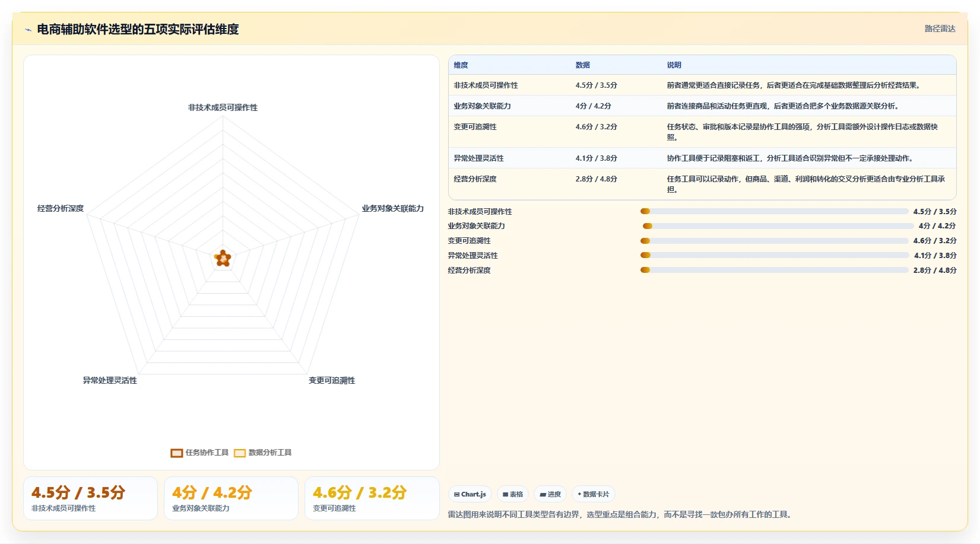Image resolution: width=980 pixels, height=544 pixels.
Task: Click progress bar for 经营分析深度
Action: click(x=774, y=270)
